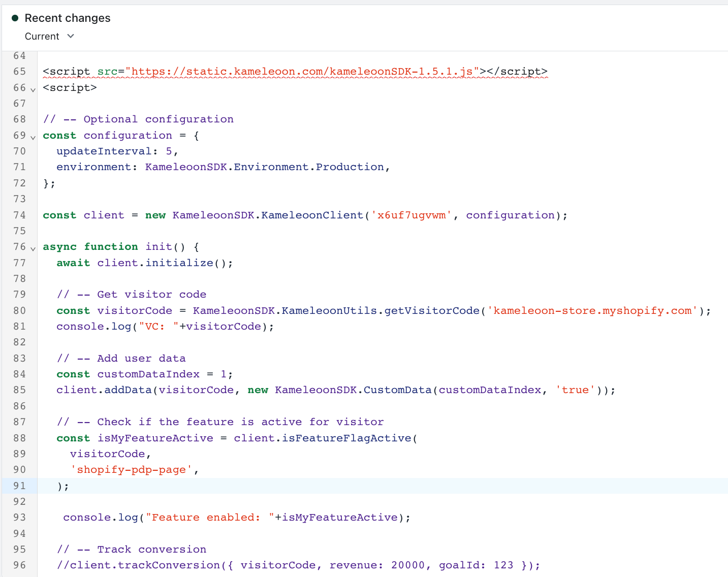728x577 pixels.
Task: Place cursor on the 'x6uf7ugvwm' site code string
Action: 411,215
